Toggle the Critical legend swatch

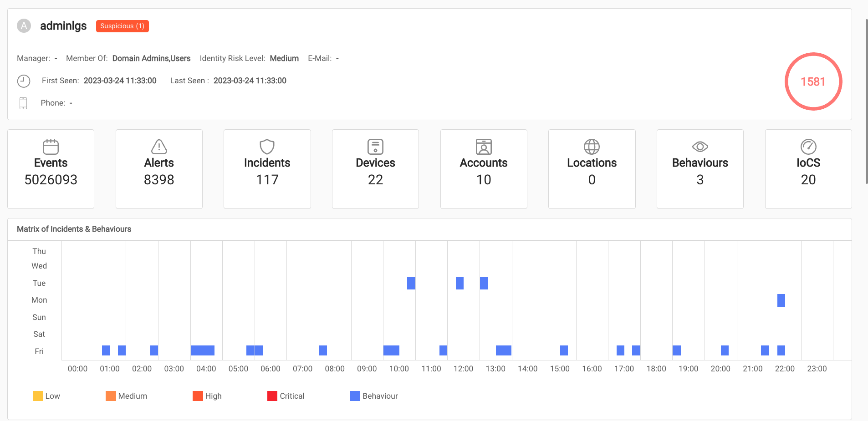pyautogui.click(x=272, y=396)
